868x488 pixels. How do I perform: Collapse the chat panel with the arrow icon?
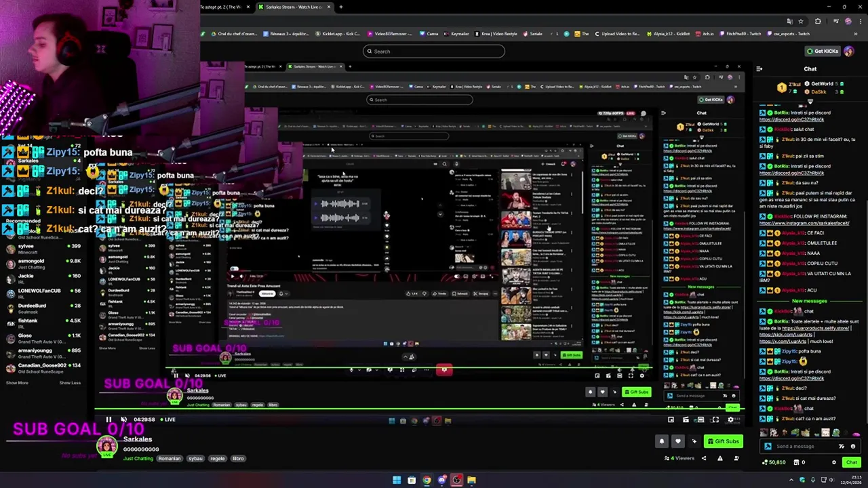click(x=759, y=68)
